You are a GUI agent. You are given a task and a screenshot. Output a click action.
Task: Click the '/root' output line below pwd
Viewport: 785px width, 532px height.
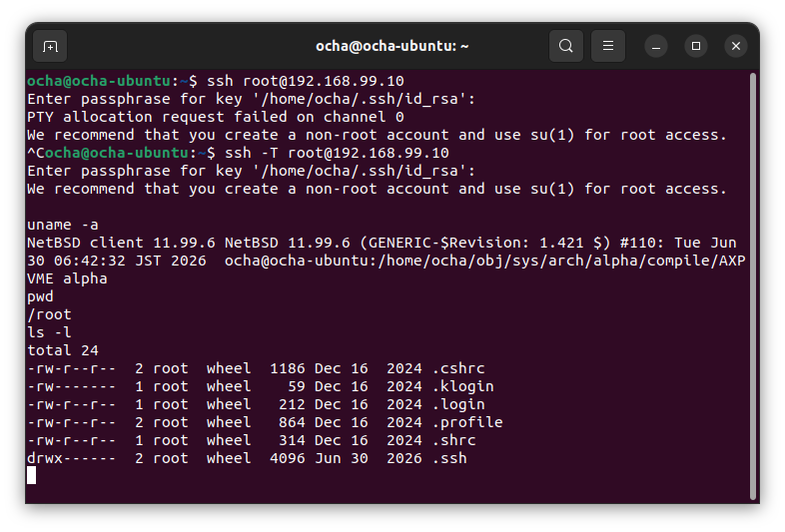(x=49, y=314)
